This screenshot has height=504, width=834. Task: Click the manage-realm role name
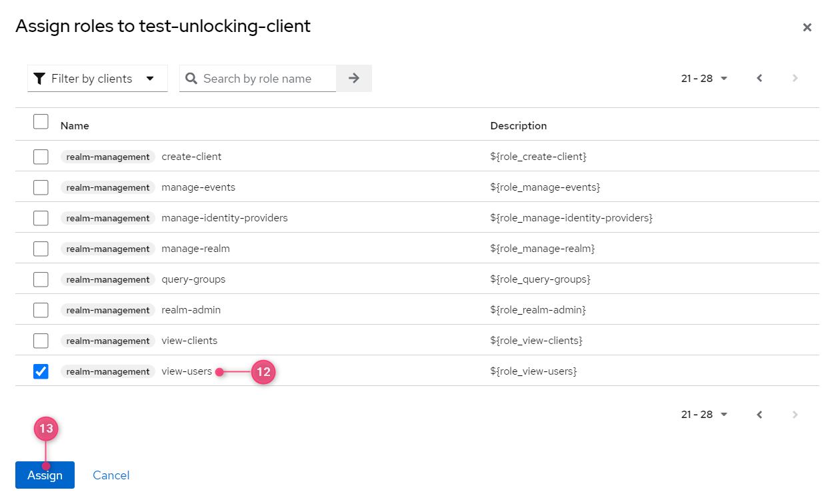pos(195,249)
